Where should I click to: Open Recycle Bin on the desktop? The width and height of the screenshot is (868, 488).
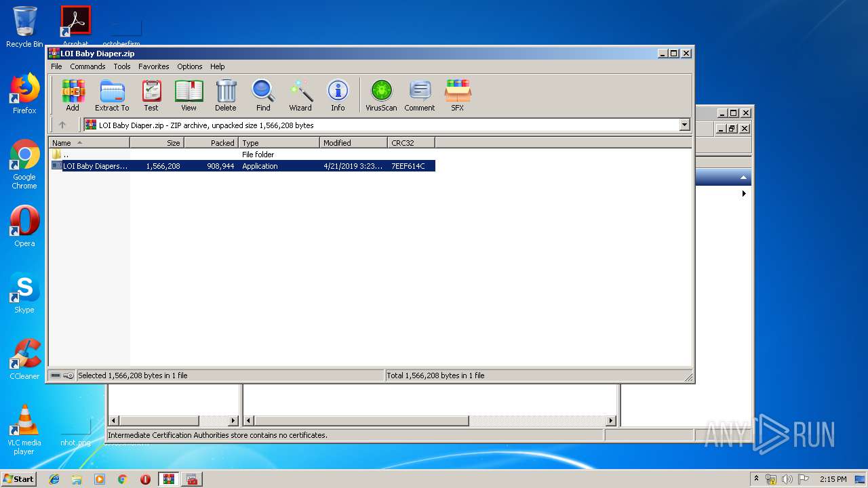point(24,27)
